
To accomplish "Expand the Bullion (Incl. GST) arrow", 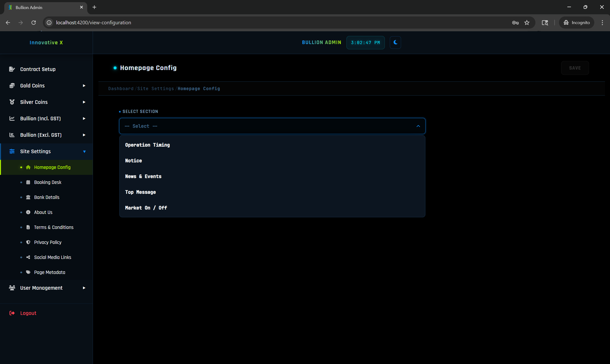I will click(84, 118).
